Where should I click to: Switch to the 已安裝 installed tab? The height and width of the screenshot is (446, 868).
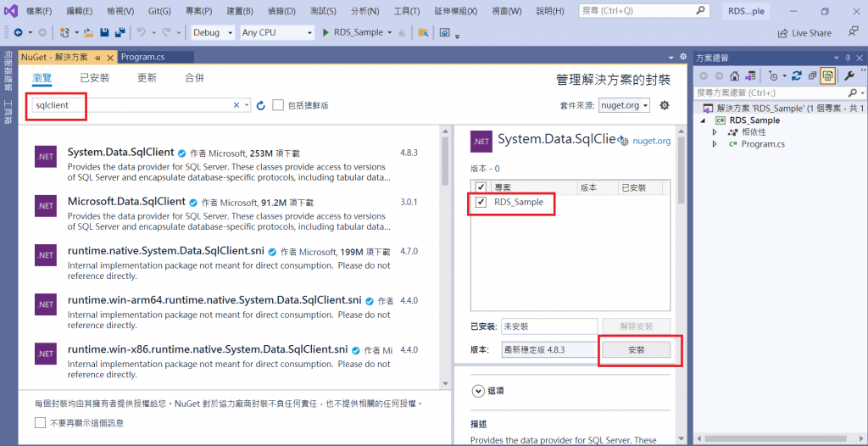95,78
